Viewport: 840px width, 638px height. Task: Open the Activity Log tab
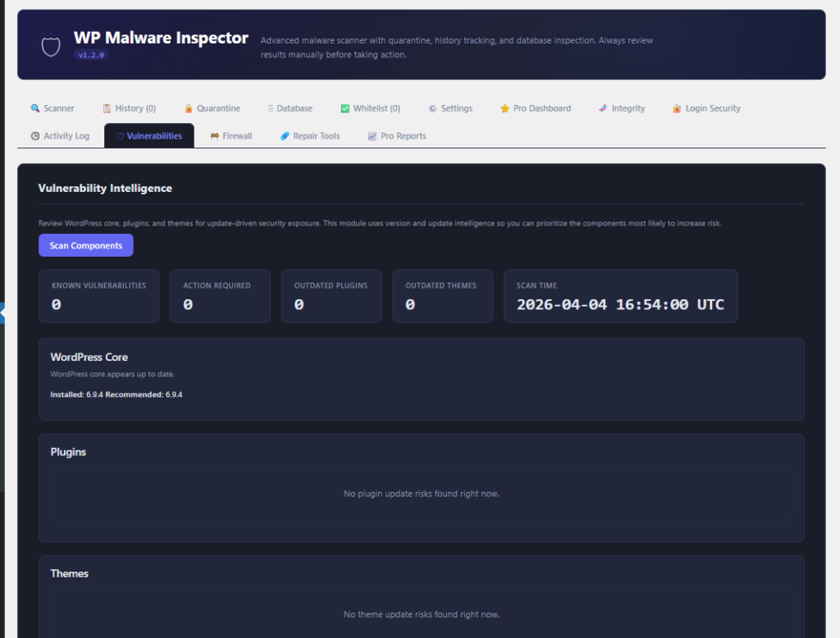coord(60,136)
